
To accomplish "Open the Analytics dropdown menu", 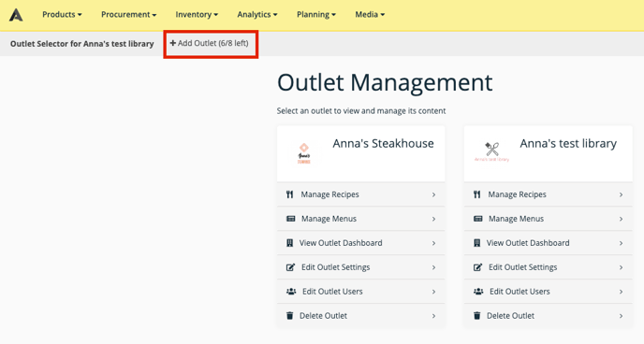I will coord(257,14).
